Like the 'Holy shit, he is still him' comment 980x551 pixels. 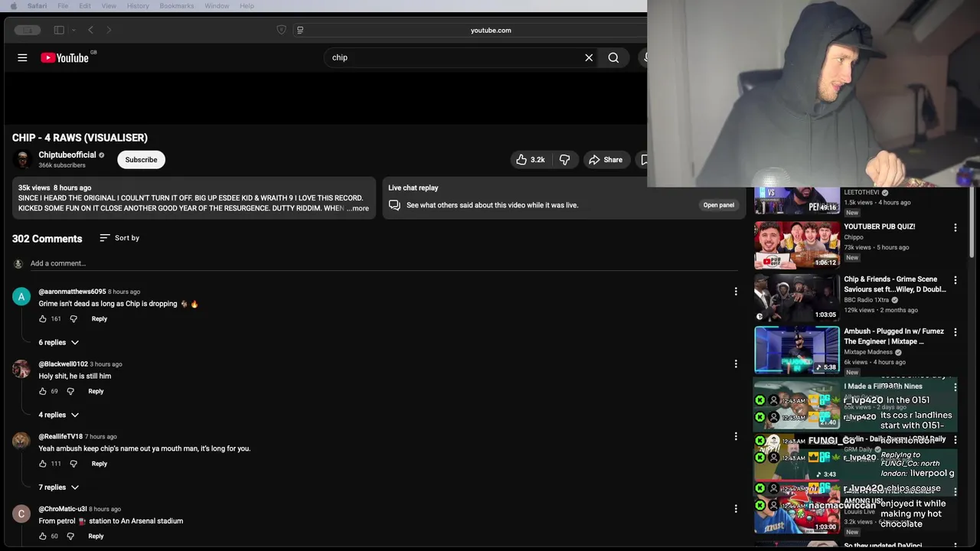pos(43,391)
